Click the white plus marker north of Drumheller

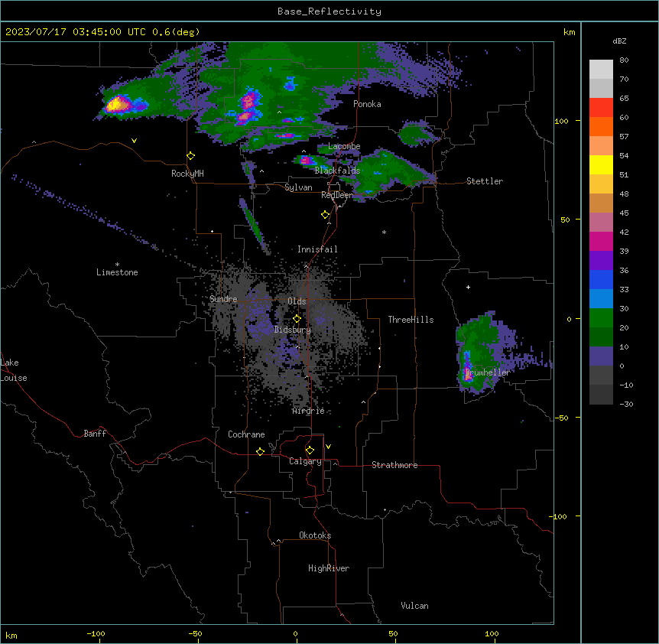tap(468, 287)
